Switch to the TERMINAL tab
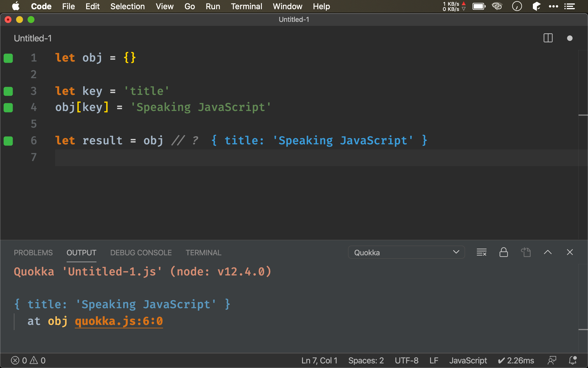Screen dimensions: 588x368 click(203, 253)
